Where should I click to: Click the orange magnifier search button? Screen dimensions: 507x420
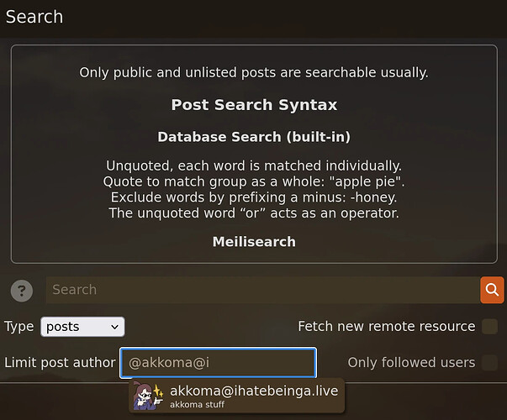(492, 290)
